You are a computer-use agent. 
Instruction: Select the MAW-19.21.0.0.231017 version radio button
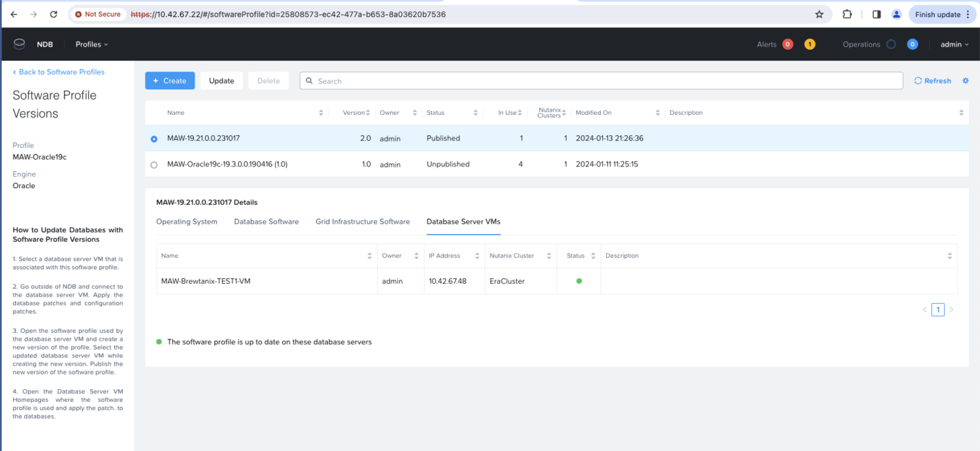[x=154, y=138]
